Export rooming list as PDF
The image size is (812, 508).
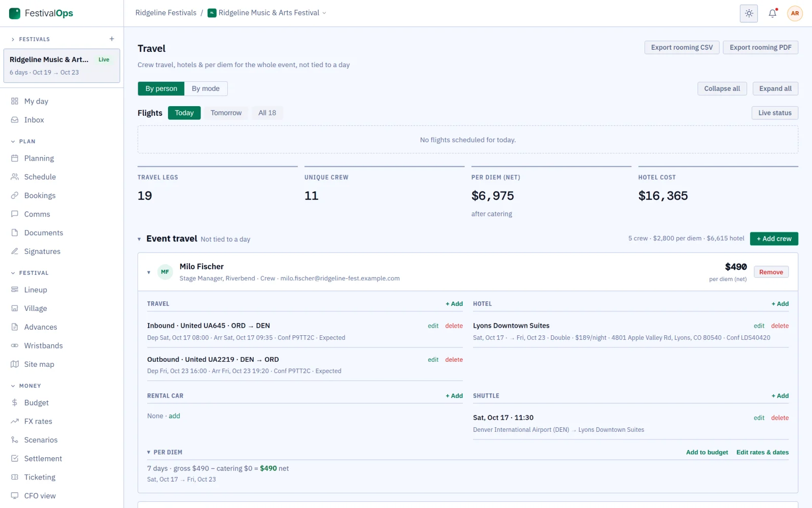pos(760,47)
